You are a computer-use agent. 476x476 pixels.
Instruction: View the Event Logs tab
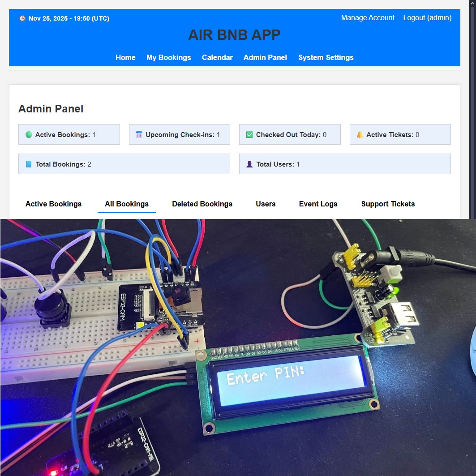pos(318,204)
